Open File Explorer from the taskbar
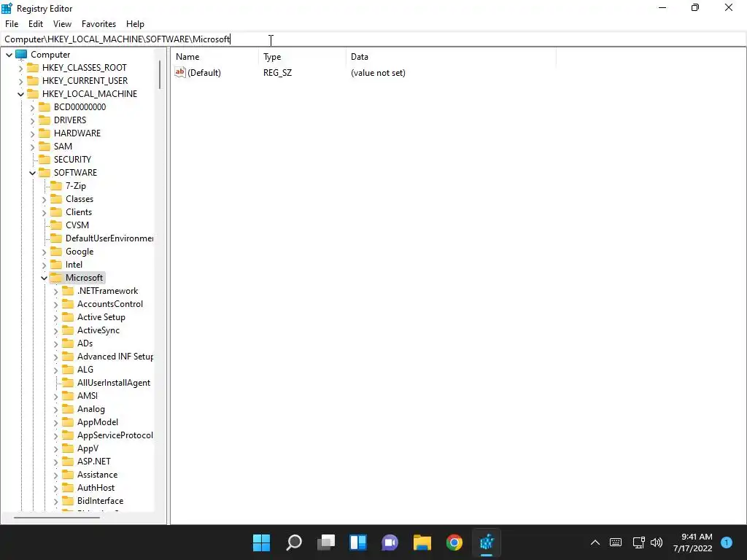747x560 pixels. point(422,542)
